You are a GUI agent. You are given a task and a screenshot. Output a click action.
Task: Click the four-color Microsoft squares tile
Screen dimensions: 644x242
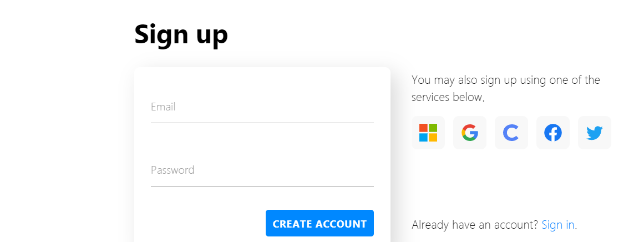(428, 133)
